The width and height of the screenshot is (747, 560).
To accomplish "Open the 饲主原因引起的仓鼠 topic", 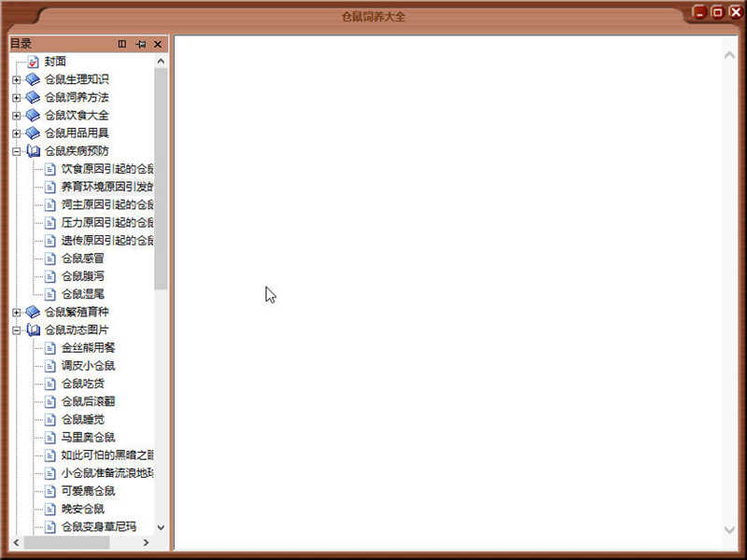I will (x=107, y=204).
